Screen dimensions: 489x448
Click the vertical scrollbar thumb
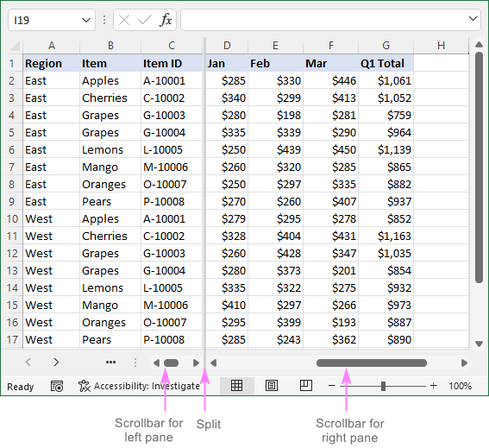(479, 167)
